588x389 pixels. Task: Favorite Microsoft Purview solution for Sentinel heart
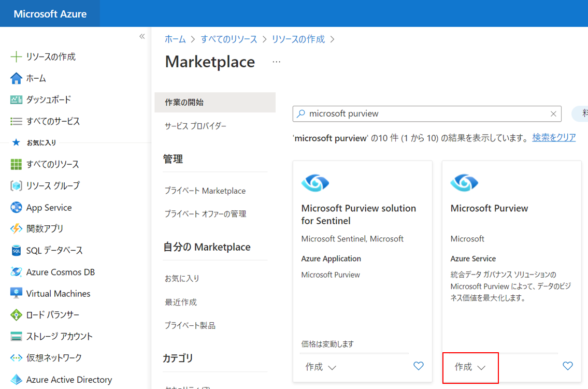pyautogui.click(x=419, y=366)
